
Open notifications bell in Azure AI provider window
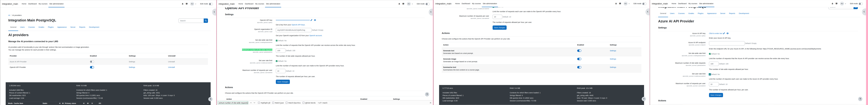click(x=832, y=4)
